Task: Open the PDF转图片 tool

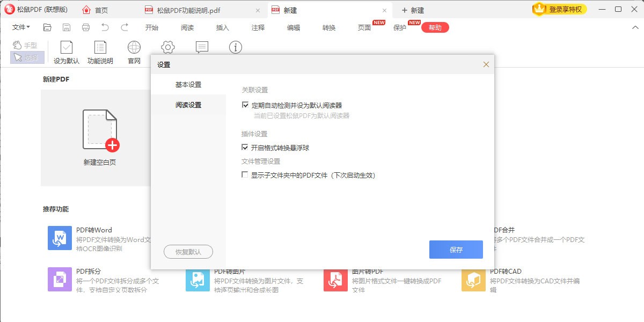Action: point(197,280)
